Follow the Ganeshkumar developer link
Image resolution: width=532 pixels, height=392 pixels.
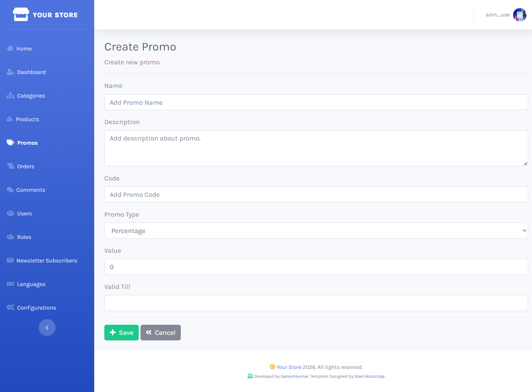tap(294, 376)
